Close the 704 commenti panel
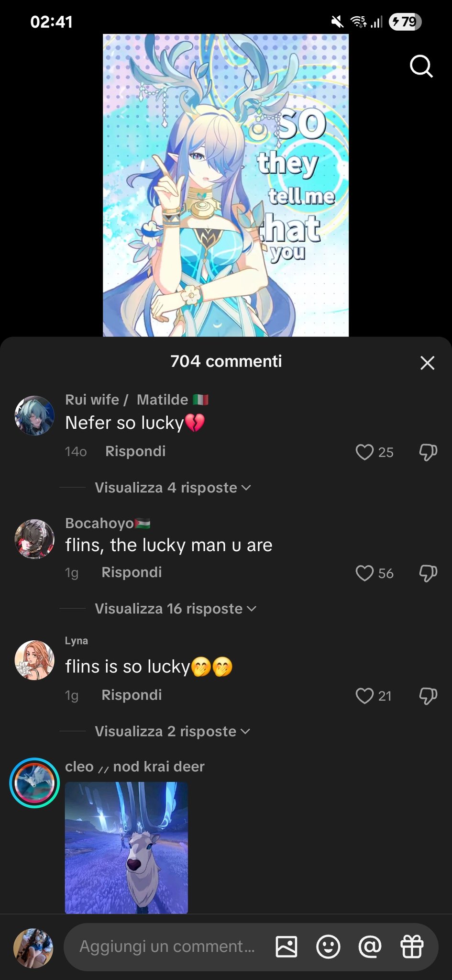Viewport: 452px width, 980px height. pyautogui.click(x=427, y=363)
